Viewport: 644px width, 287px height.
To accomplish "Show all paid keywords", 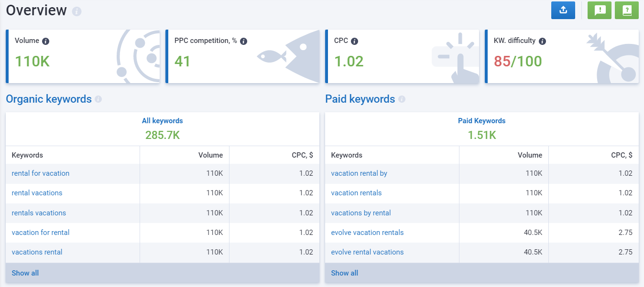I will point(344,273).
